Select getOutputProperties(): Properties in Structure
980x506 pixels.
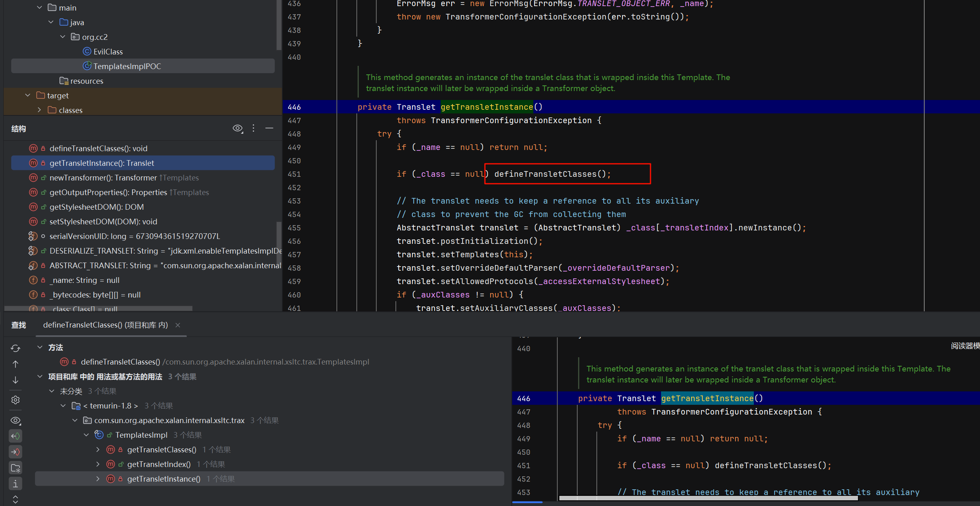pos(108,192)
